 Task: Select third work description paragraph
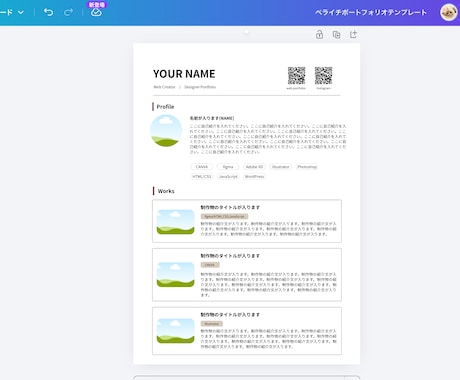[x=269, y=339]
